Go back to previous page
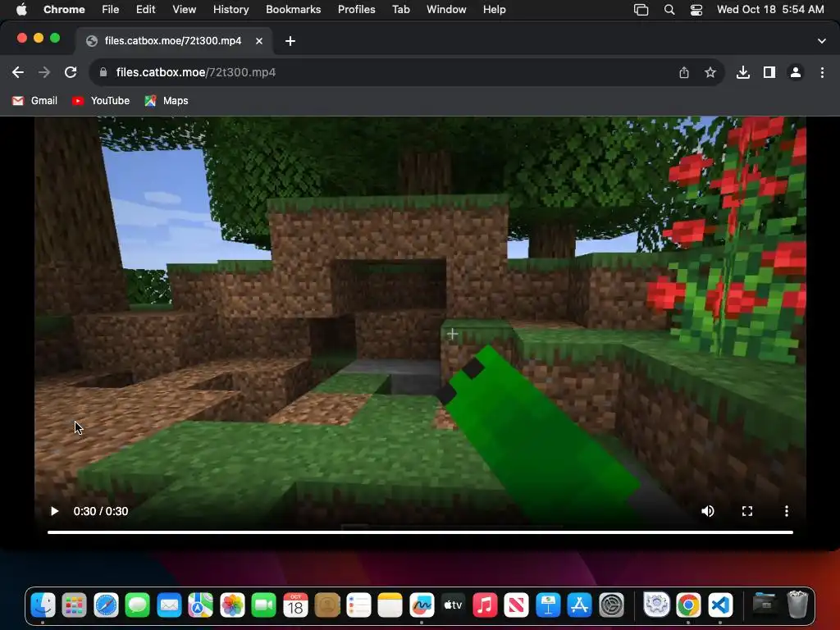This screenshot has height=630, width=840. point(18,72)
